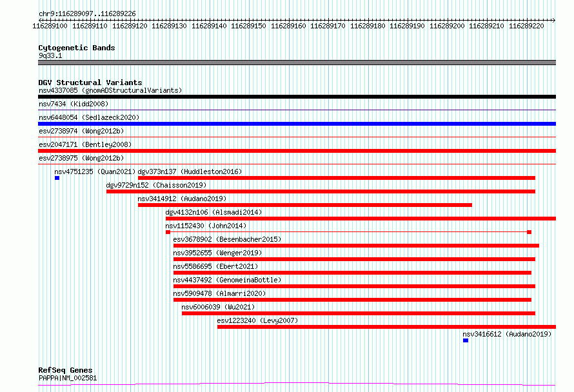Viewport: 574px width, 392px height.
Task: Select the small blue nsv3416612 marker
Action: [466, 340]
